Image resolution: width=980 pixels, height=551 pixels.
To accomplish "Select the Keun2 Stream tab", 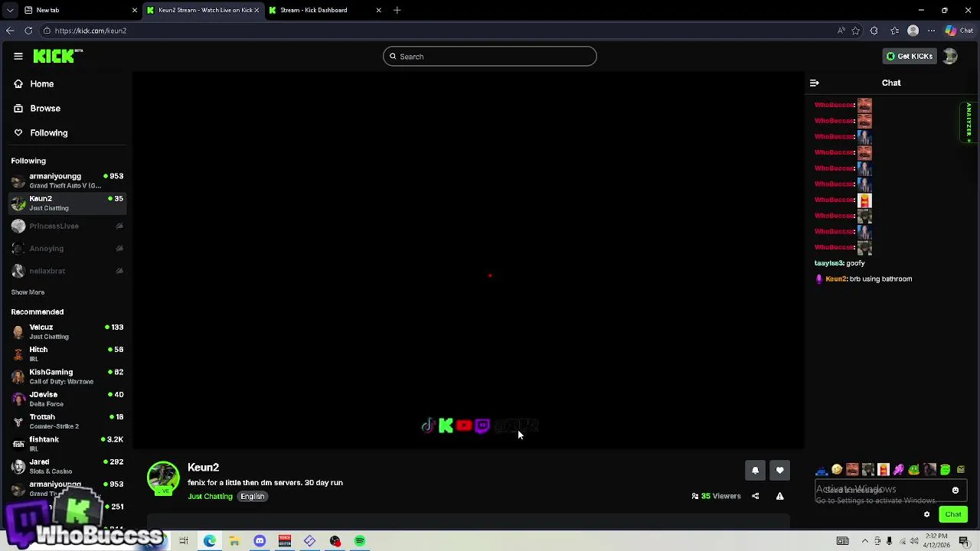I will pos(202,10).
